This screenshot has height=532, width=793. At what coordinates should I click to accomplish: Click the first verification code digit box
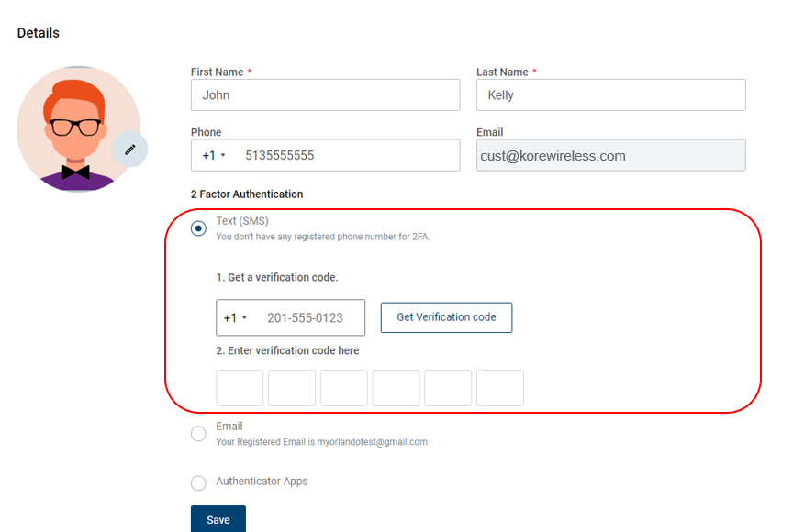coord(240,388)
